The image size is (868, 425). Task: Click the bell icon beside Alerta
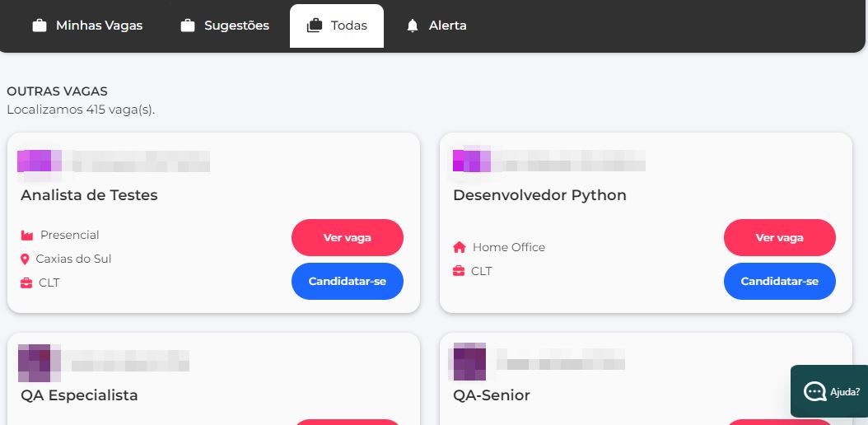413,26
